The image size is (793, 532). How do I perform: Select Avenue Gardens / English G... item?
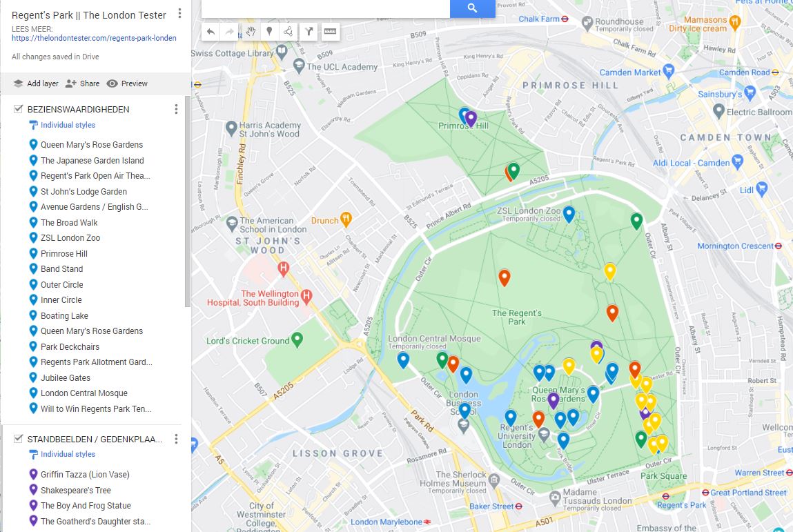94,207
